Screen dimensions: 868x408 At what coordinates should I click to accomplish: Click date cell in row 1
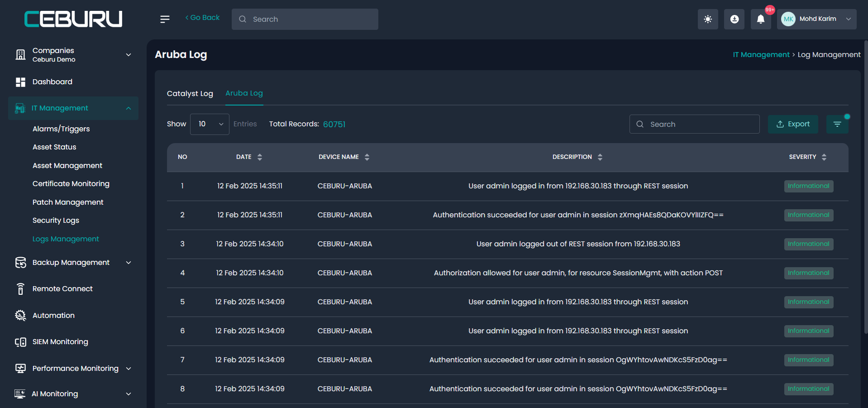click(x=250, y=186)
